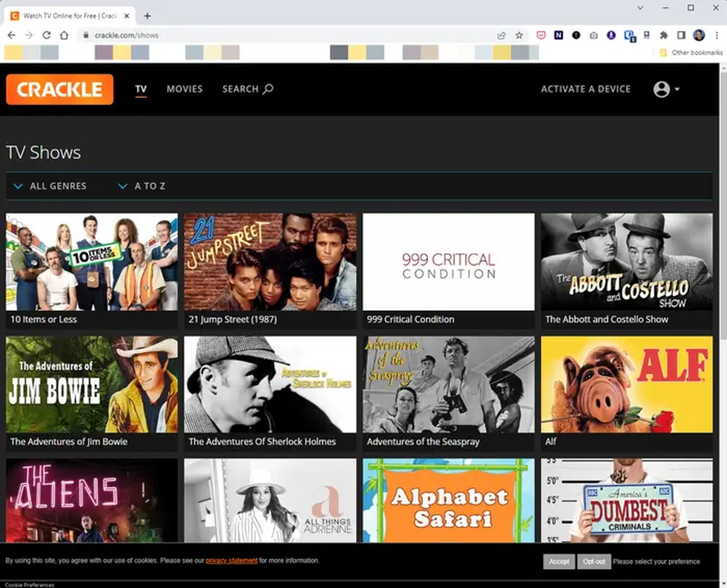Open the Pocket extension icon

[541, 35]
